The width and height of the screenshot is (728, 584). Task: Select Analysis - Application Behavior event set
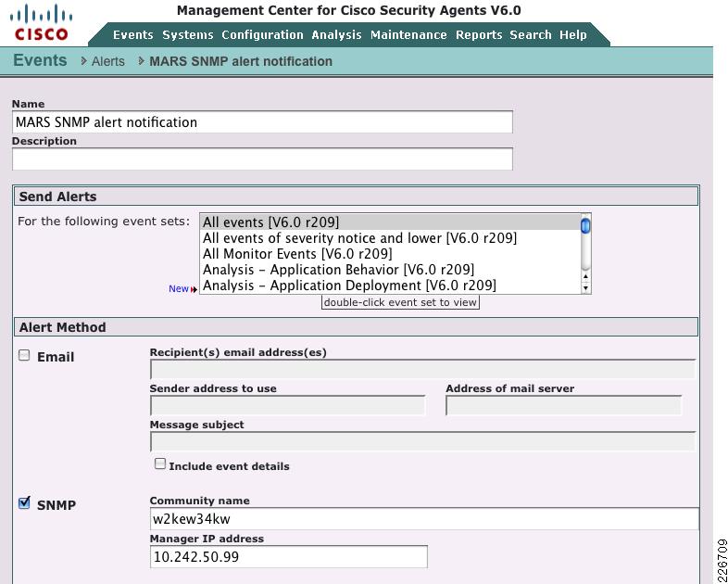(x=390, y=270)
